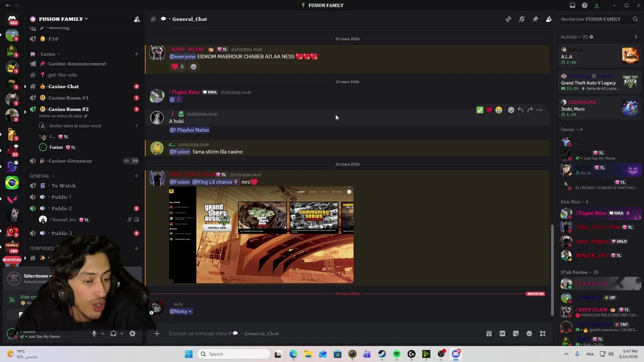Add red heart quick reaction to message

click(489, 110)
